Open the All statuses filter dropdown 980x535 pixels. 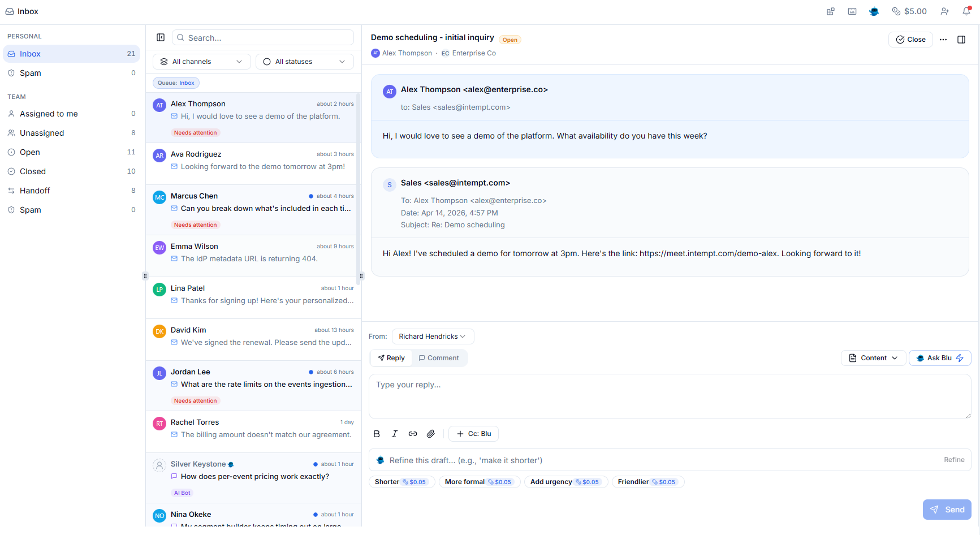pos(304,61)
